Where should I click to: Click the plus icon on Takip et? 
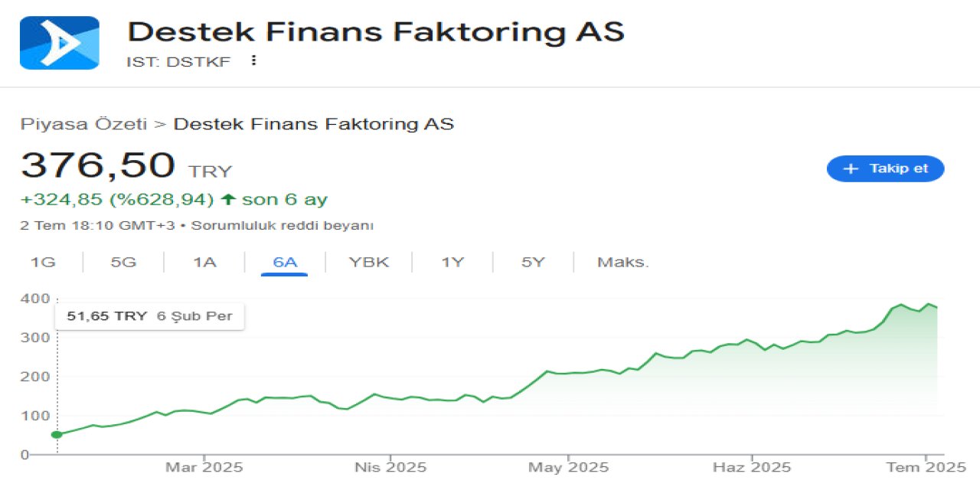tap(851, 168)
